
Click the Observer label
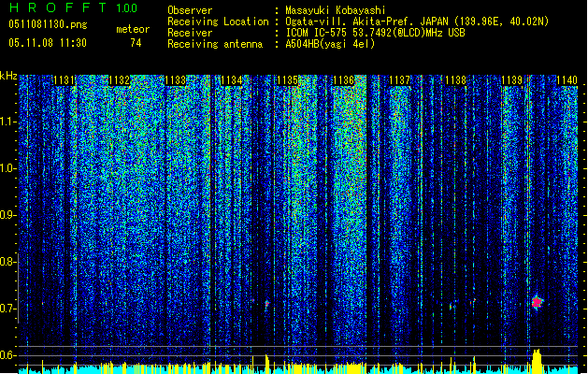coord(190,10)
